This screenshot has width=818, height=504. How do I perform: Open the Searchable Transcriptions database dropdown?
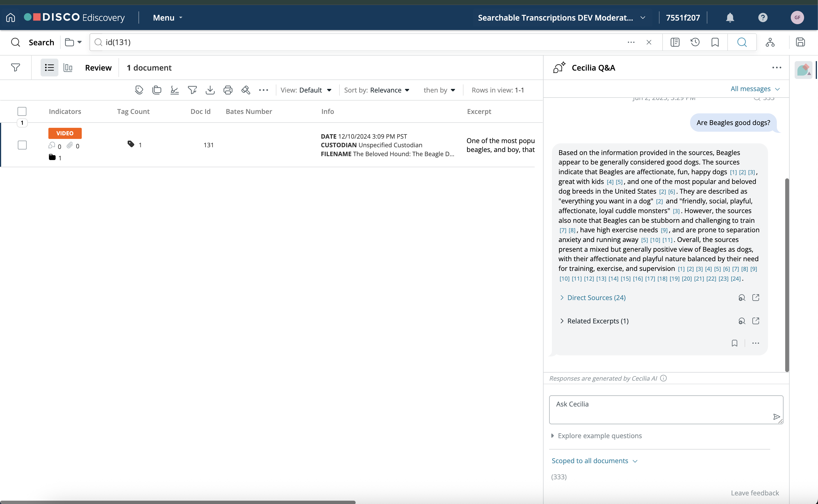562,18
